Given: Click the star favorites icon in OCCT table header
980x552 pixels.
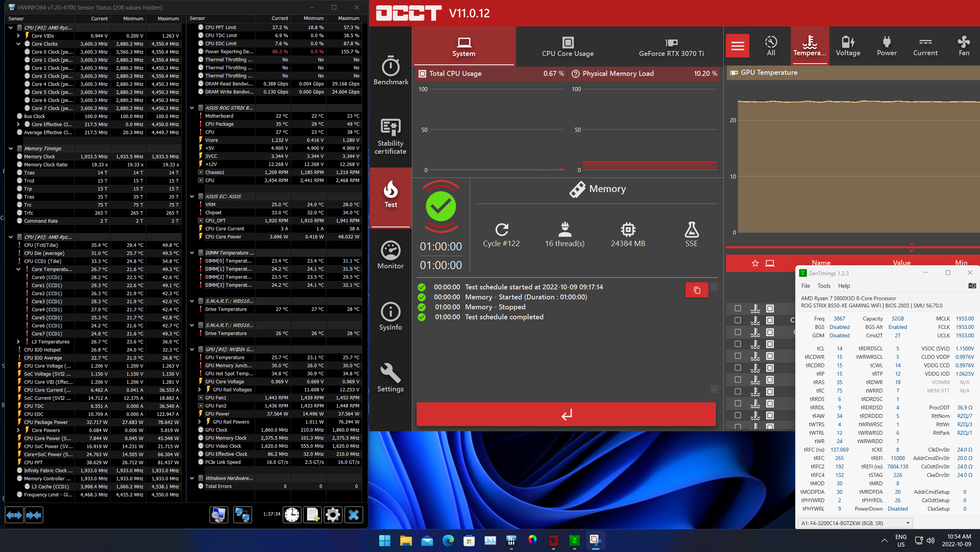Looking at the screenshot, I should click(x=755, y=263).
